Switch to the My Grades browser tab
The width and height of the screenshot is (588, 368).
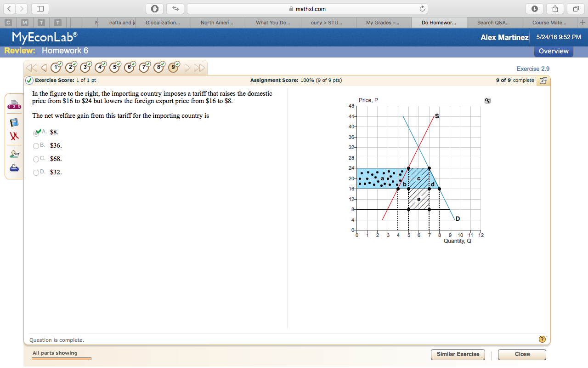click(x=382, y=23)
